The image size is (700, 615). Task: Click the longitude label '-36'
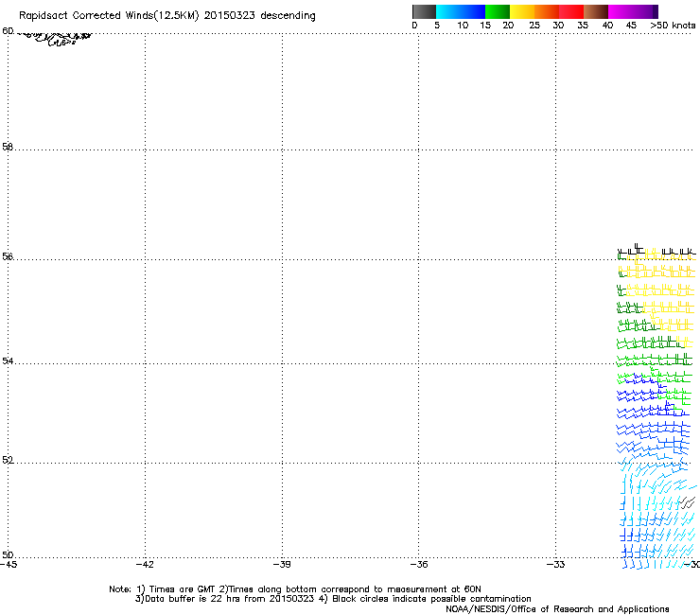point(419,565)
